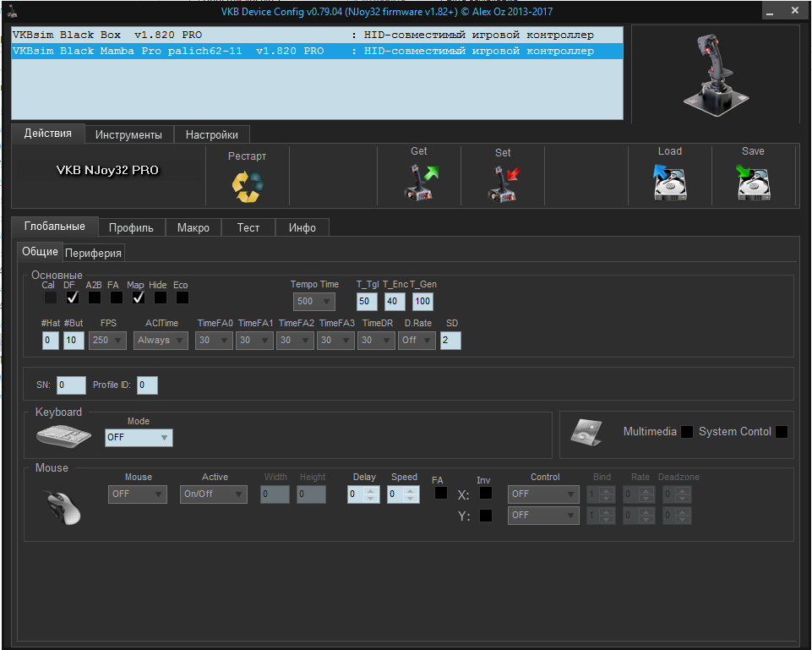This screenshot has width=812, height=650.
Task: Click the #But input field
Action: [x=74, y=341]
